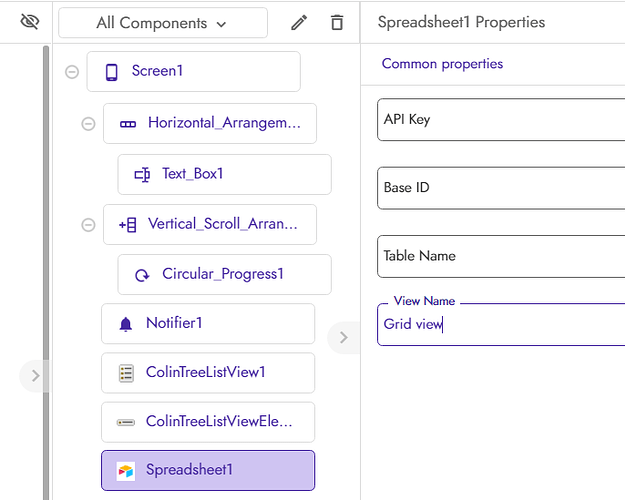
Task: Click the Spreadsheet1 Airtable icon
Action: tap(126, 471)
